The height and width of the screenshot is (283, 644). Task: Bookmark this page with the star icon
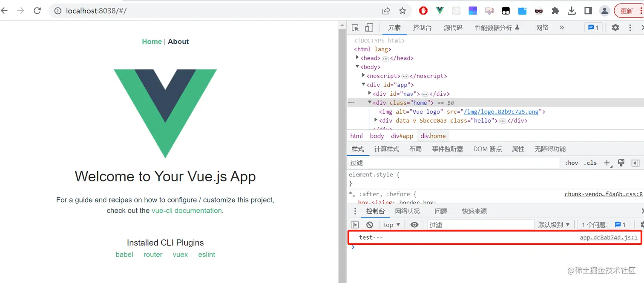click(x=402, y=11)
